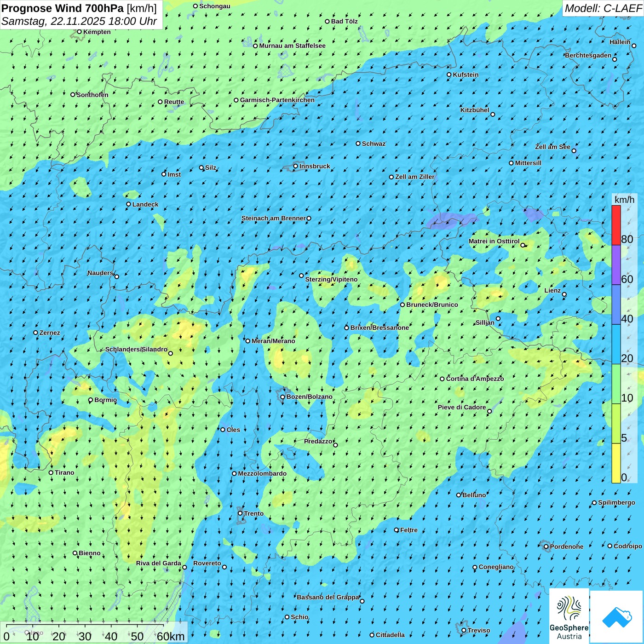Viewport: 644px width, 644px height.
Task: Click the Landeck city marker
Action: click(x=129, y=204)
